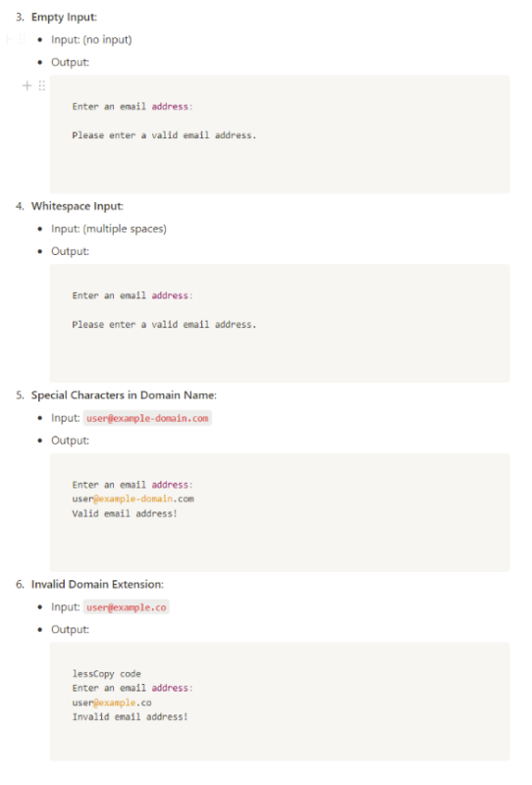Click the 'Invalid email address!' code line

tap(130, 717)
